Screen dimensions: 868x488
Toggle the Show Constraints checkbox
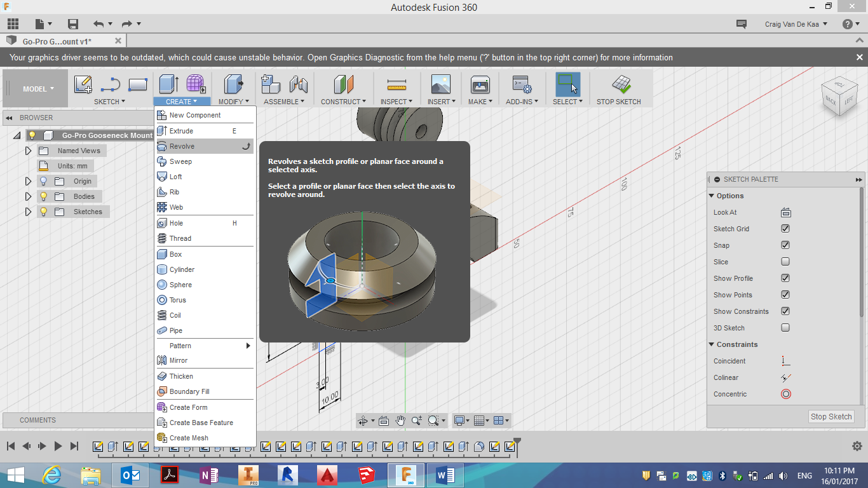pyautogui.click(x=785, y=311)
